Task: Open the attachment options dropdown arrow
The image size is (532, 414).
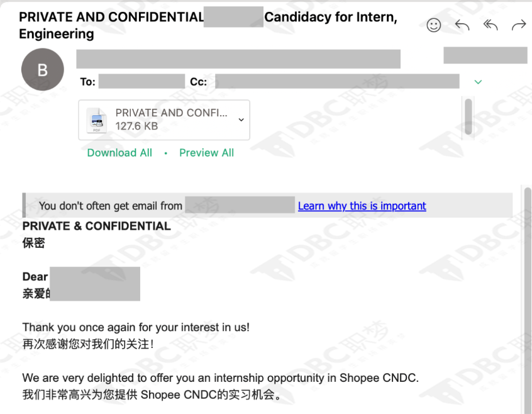Action: click(x=241, y=120)
